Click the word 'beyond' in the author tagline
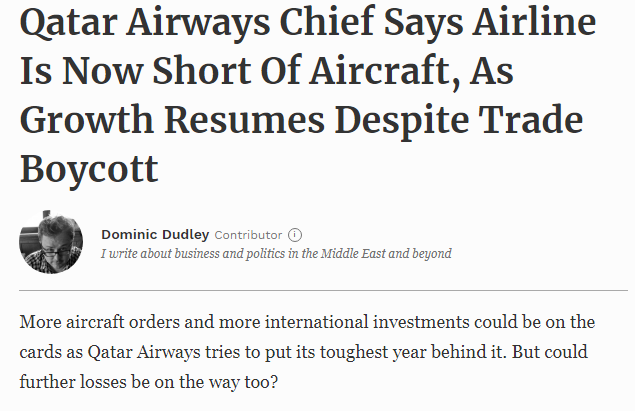The image size is (635, 411). pyautogui.click(x=432, y=254)
